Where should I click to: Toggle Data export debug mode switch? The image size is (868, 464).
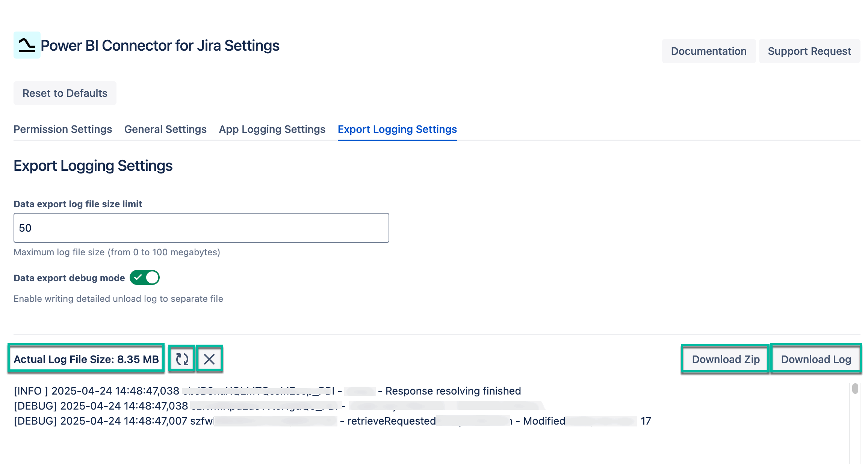pos(145,278)
